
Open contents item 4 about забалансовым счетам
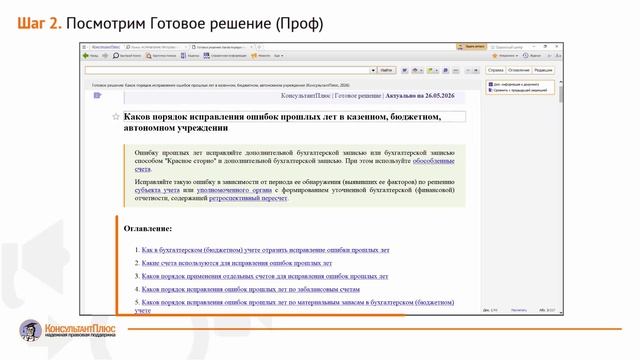pos(251,289)
